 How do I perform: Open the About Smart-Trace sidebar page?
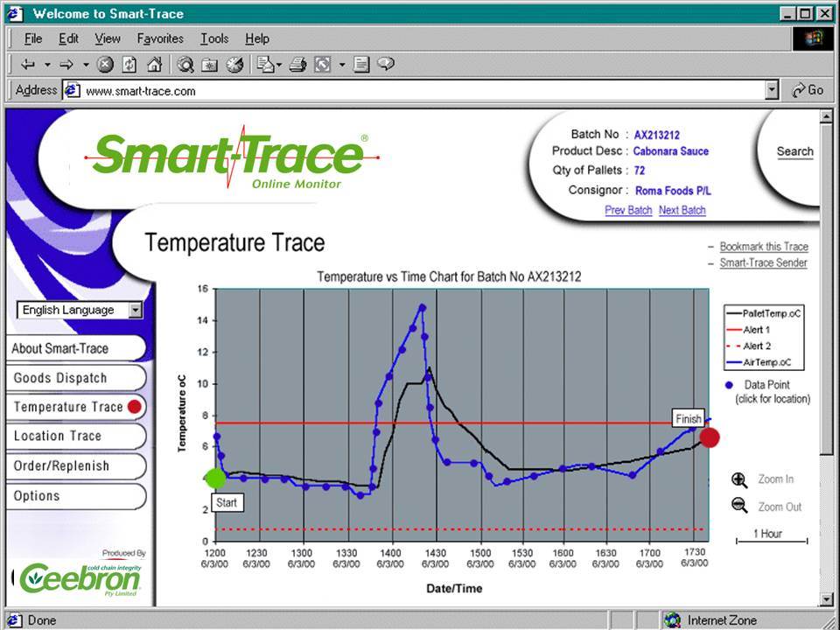[76, 349]
